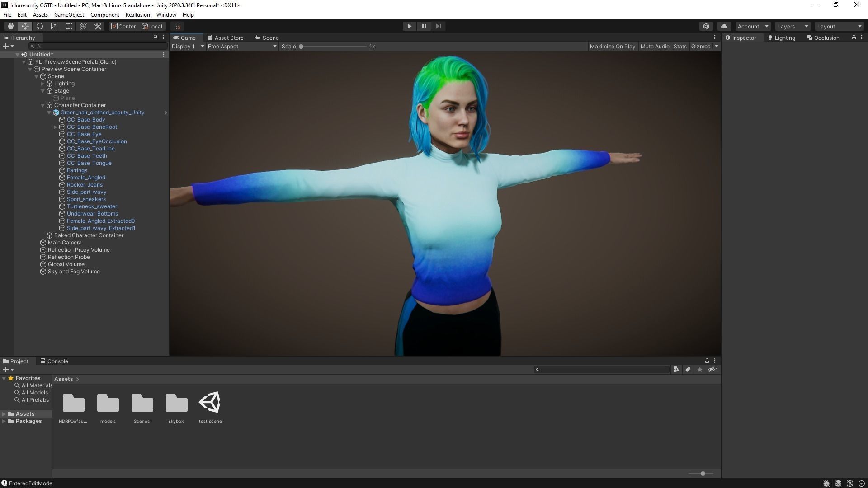The width and height of the screenshot is (868, 488).
Task: Expand CC_Base_BoneRoot in the Hierarchy
Action: [x=56, y=127]
